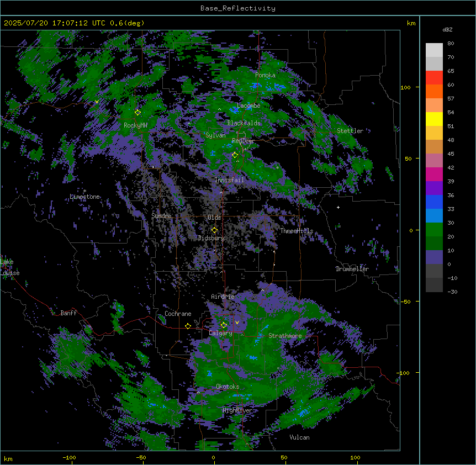Select the Lacombe city label

248,105
